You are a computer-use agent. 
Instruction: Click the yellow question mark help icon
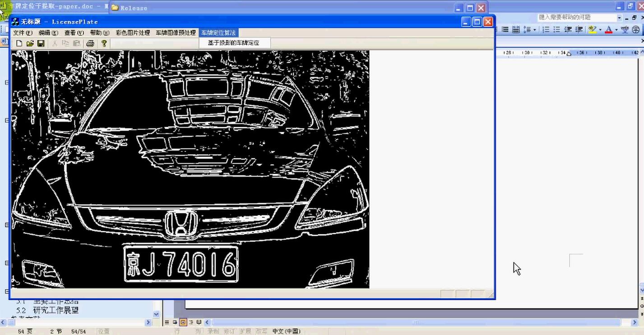104,43
